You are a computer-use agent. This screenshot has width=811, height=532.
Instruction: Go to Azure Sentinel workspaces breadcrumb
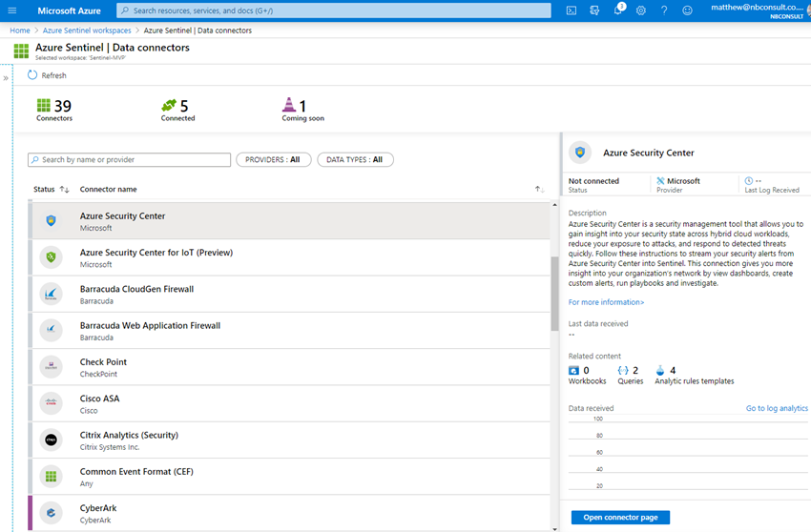pyautogui.click(x=87, y=31)
